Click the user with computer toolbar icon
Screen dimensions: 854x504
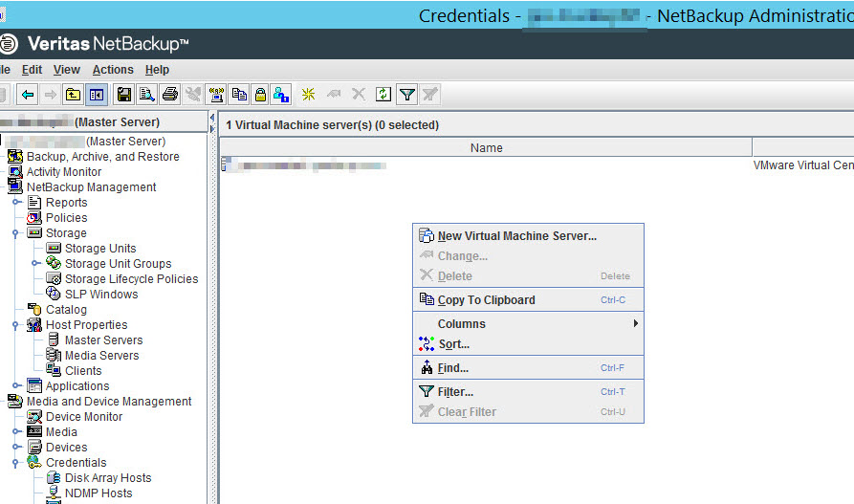point(281,95)
